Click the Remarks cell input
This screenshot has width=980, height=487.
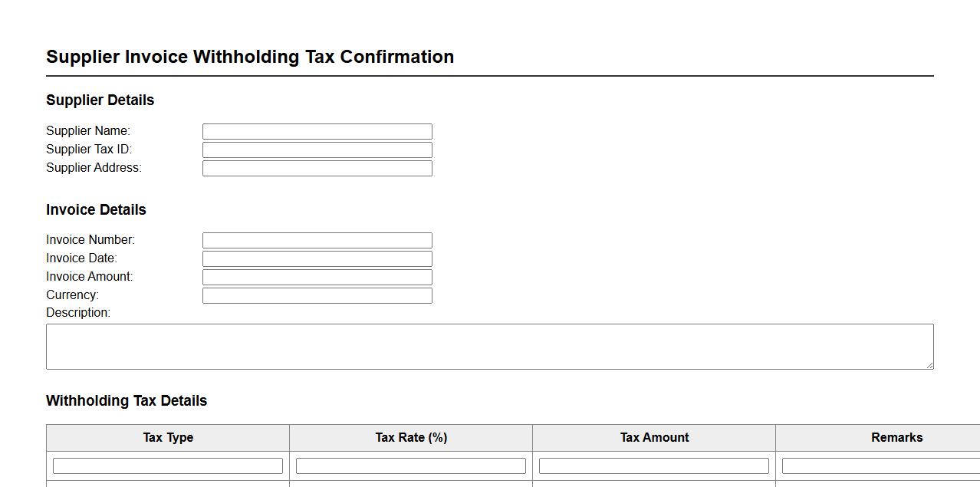click(880, 466)
